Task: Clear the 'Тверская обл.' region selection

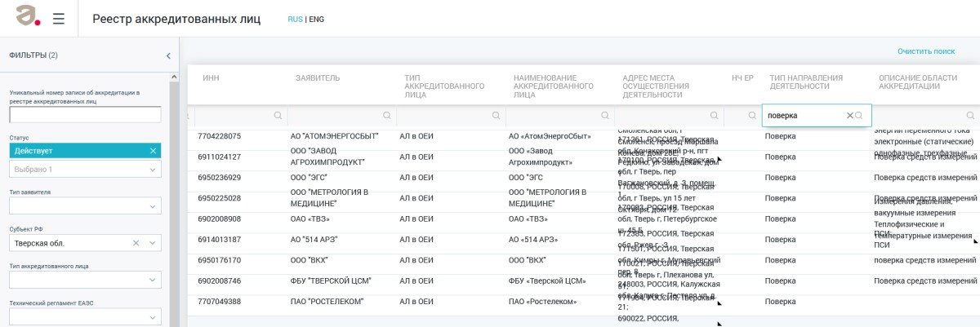Action: (x=136, y=243)
